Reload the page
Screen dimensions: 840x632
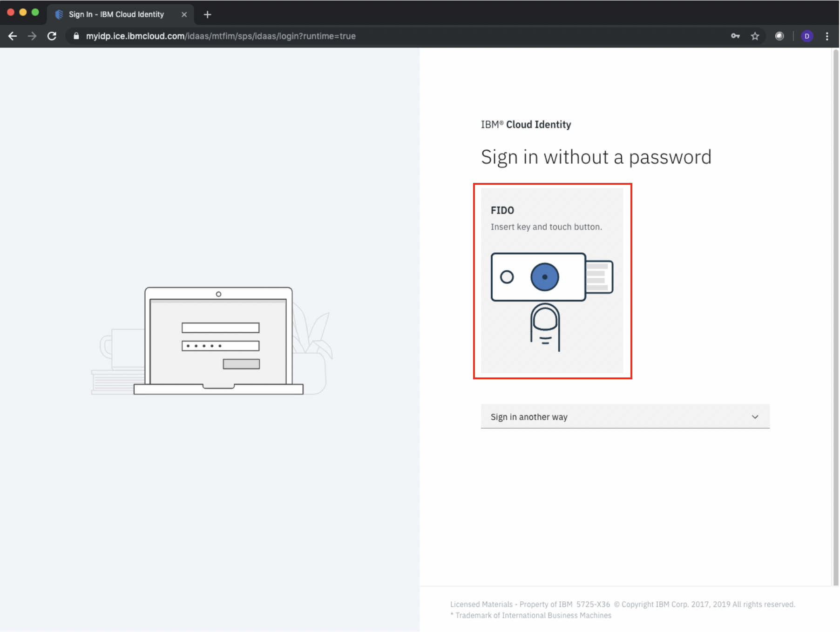point(52,36)
